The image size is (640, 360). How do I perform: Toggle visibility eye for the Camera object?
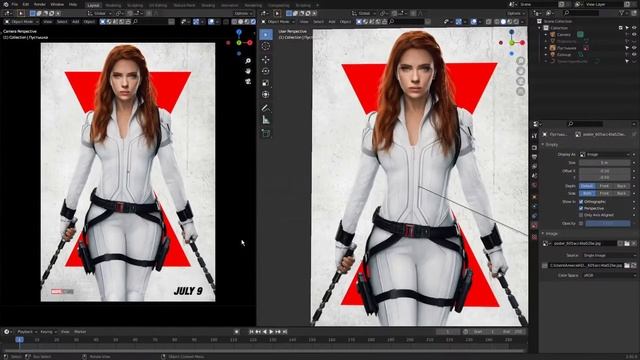pyautogui.click(x=634, y=35)
